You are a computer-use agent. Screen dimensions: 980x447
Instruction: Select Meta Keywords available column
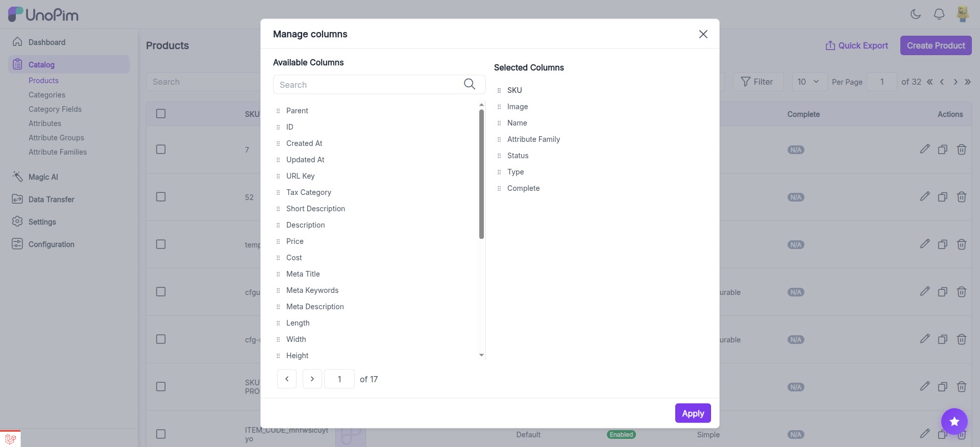click(x=312, y=290)
